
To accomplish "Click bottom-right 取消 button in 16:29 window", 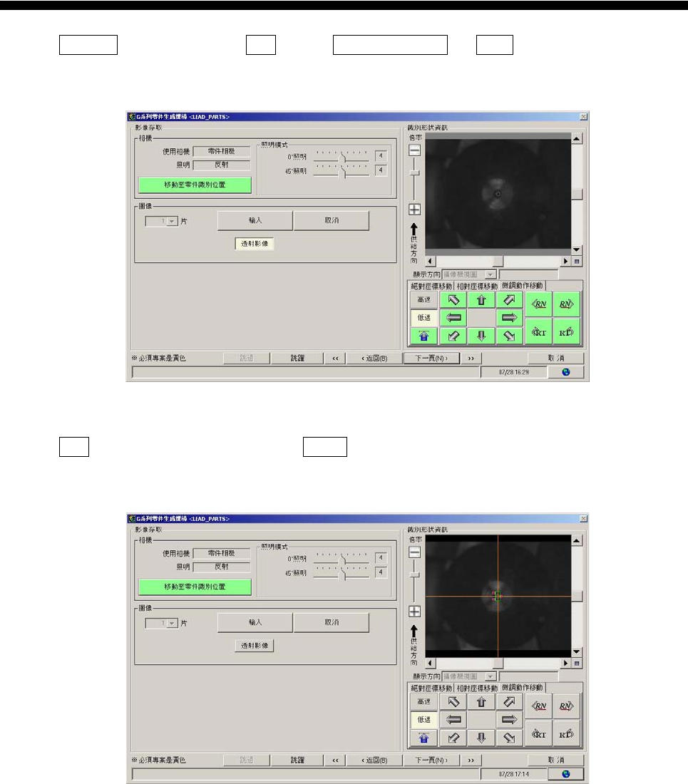I will [x=556, y=358].
